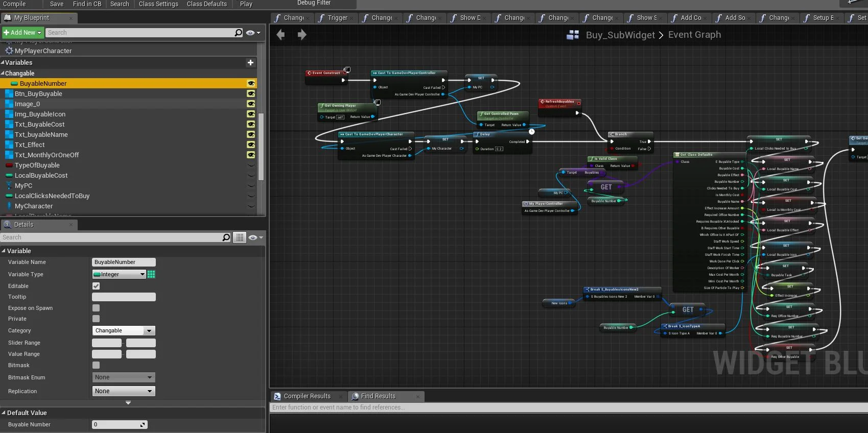Open the Bitmask Enum dropdown
The width and height of the screenshot is (868, 433).
click(x=124, y=377)
